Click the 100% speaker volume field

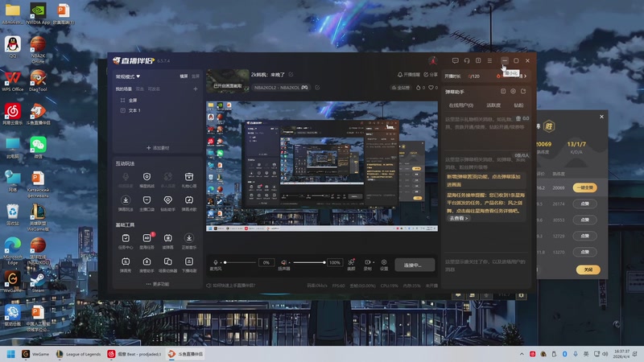[x=335, y=263]
